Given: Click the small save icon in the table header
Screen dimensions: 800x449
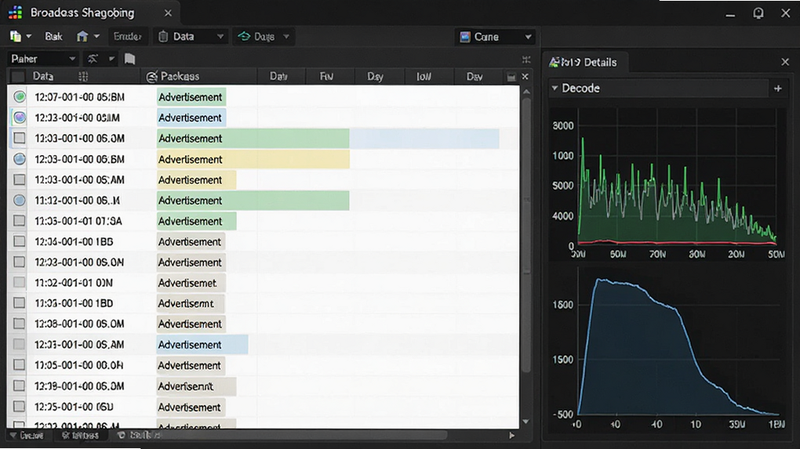Looking at the screenshot, I should [x=511, y=77].
